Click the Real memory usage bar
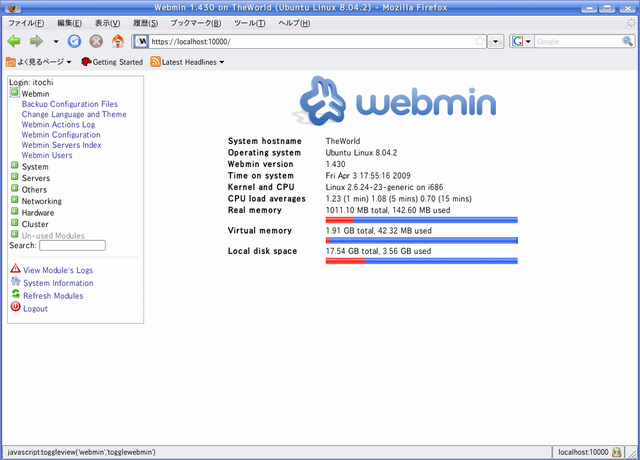Screen dimensions: 640x460 [422, 220]
